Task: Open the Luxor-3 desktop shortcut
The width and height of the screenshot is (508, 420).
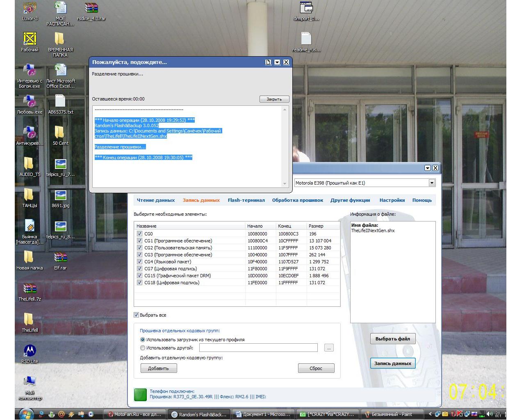Action: pyautogui.click(x=30, y=11)
